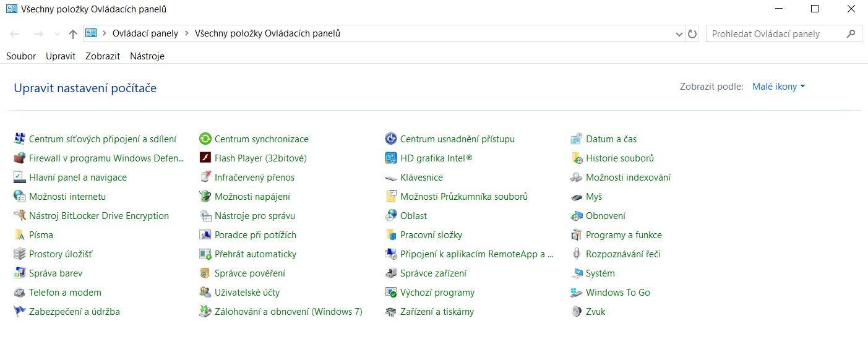Click the Ovládací panely breadcrumb
Viewport: 868px width, 360px height.
pyautogui.click(x=145, y=33)
